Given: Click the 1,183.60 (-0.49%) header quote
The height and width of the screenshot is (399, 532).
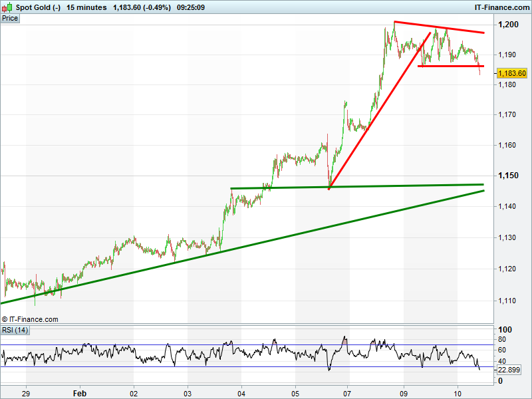Looking at the screenshot, I should coord(142,7).
